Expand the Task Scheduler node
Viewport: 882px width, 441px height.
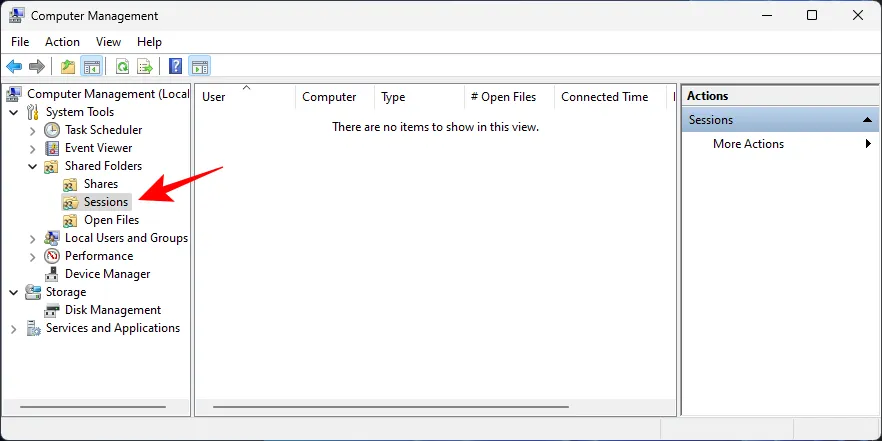33,130
